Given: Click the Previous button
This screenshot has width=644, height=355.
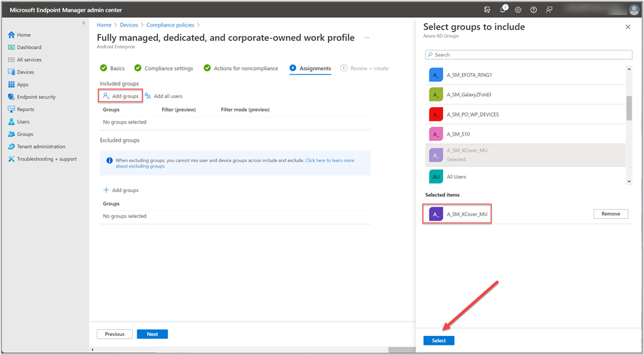Looking at the screenshot, I should pyautogui.click(x=114, y=334).
